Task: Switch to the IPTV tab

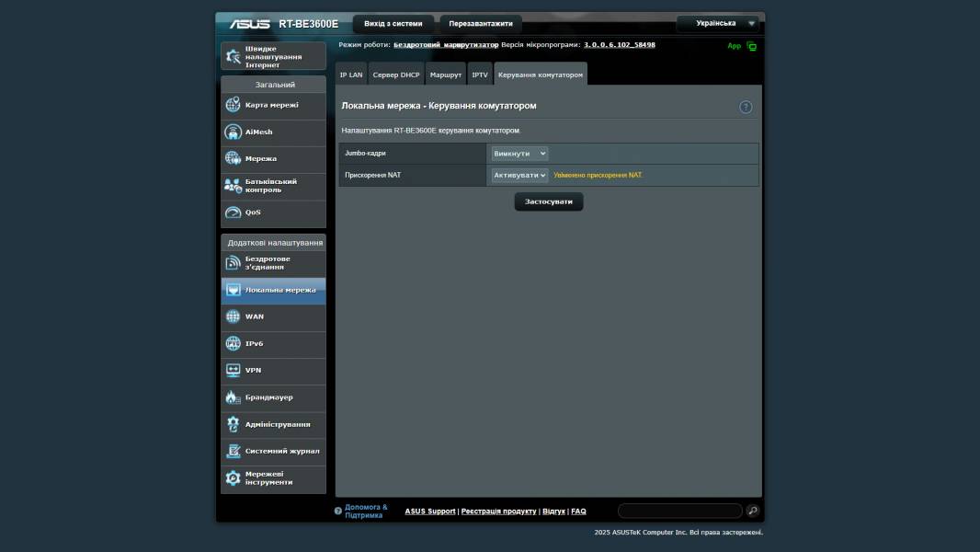Action: tap(479, 75)
